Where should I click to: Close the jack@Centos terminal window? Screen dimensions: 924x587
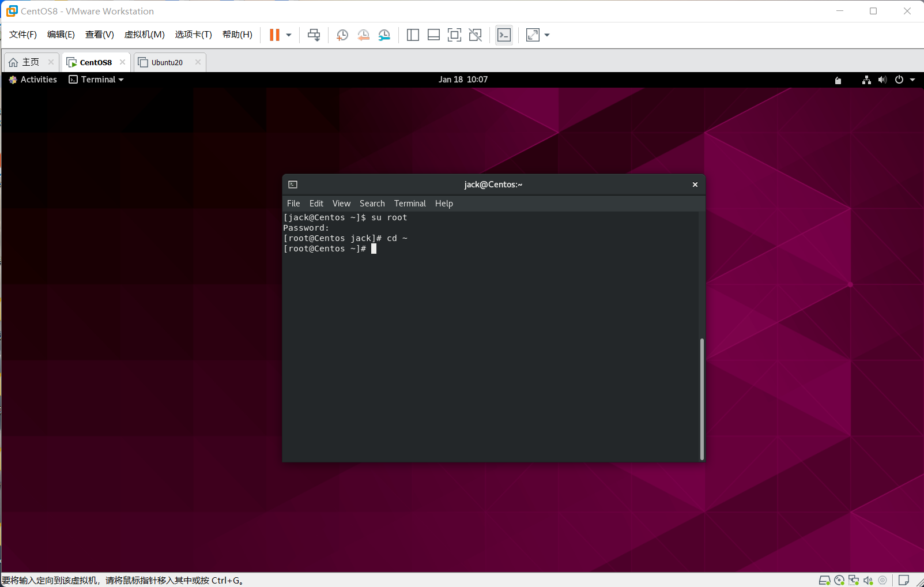coord(695,185)
